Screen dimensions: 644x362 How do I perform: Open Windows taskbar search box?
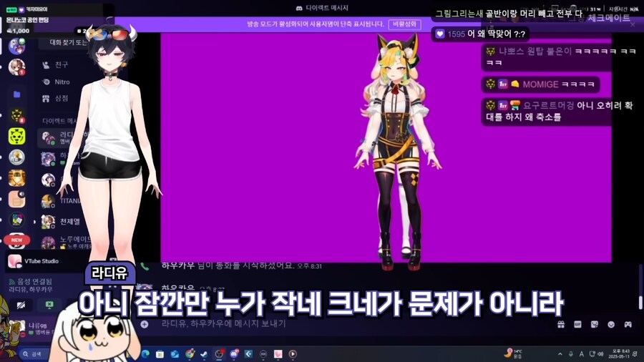[x=34, y=354]
